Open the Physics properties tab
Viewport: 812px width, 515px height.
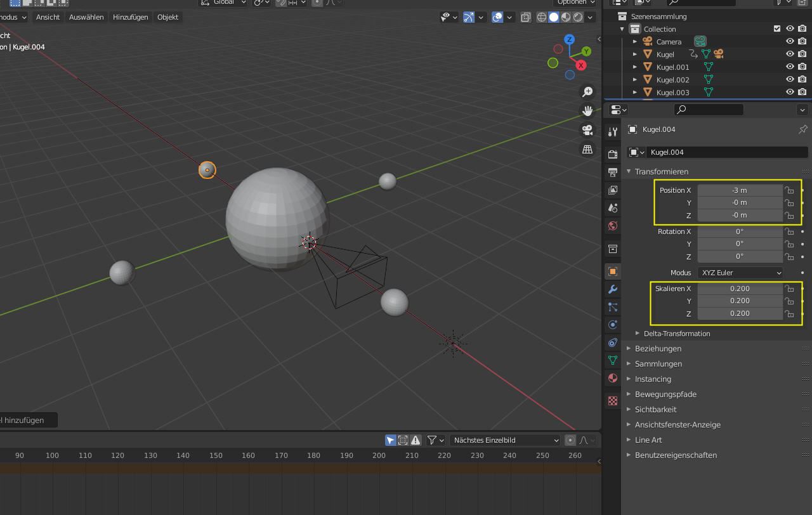(612, 325)
